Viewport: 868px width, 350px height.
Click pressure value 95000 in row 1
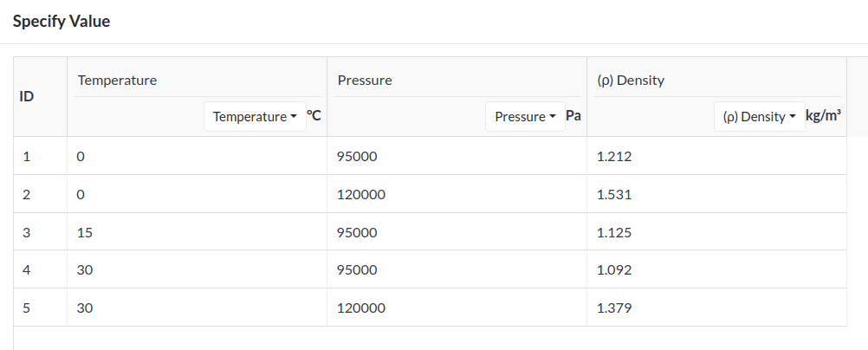(357, 157)
